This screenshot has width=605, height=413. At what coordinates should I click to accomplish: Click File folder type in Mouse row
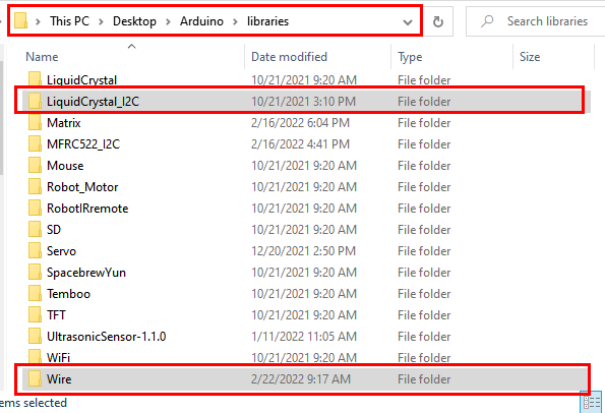coord(424,166)
